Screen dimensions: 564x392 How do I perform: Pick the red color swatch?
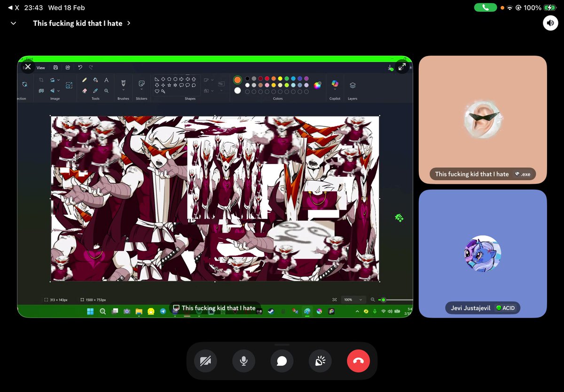(267, 78)
